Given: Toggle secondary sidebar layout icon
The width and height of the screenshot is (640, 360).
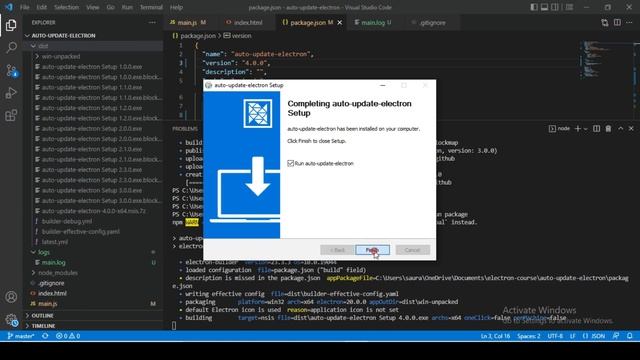Looking at the screenshot, I should coord(555,7).
